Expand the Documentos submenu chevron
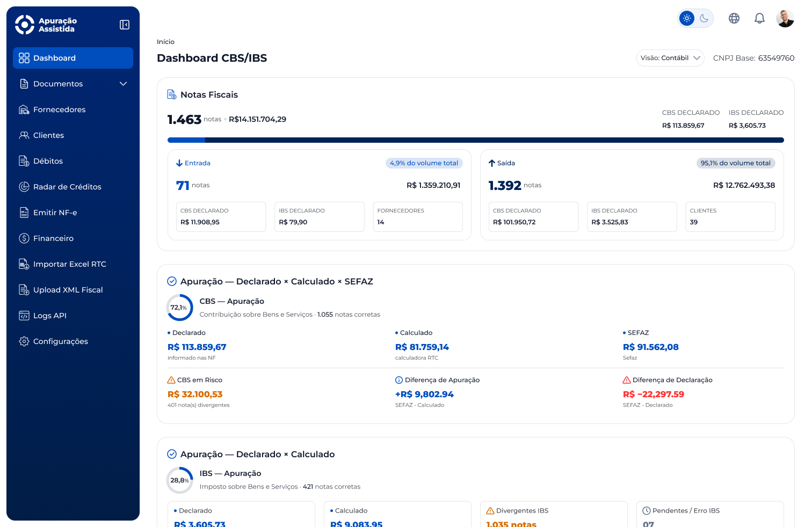Screen dimensions: 812x527 [x=123, y=84]
